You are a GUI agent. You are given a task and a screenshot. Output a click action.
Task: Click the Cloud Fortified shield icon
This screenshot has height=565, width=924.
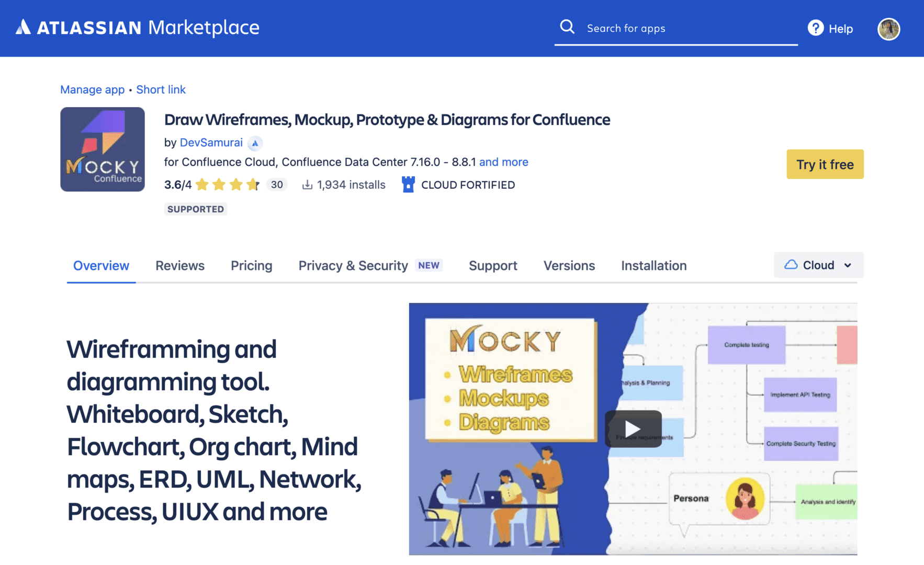(x=408, y=184)
